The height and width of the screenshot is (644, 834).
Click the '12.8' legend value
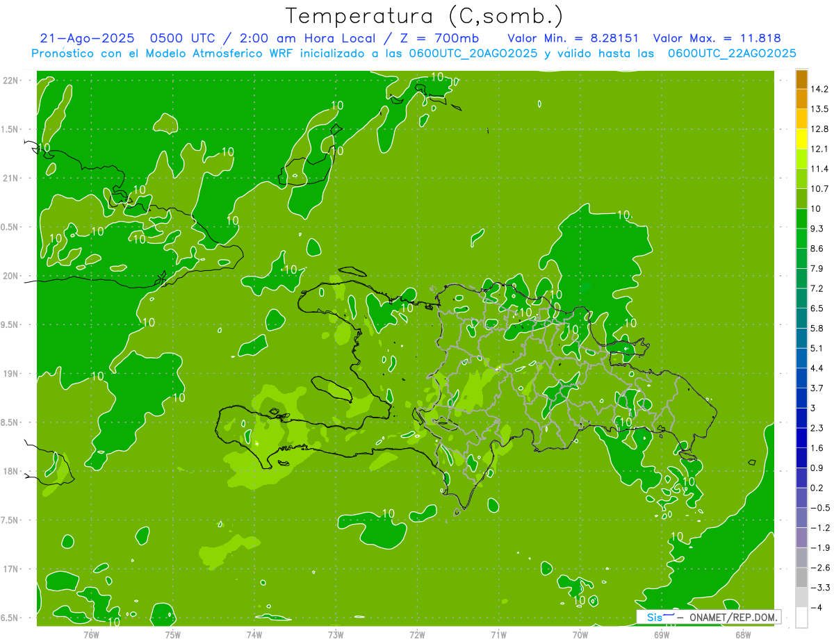(x=819, y=129)
